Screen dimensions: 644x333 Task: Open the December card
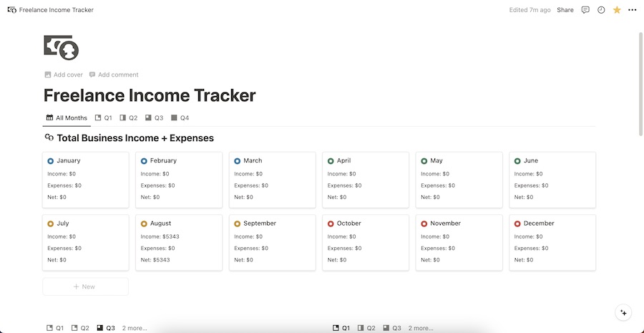point(552,243)
